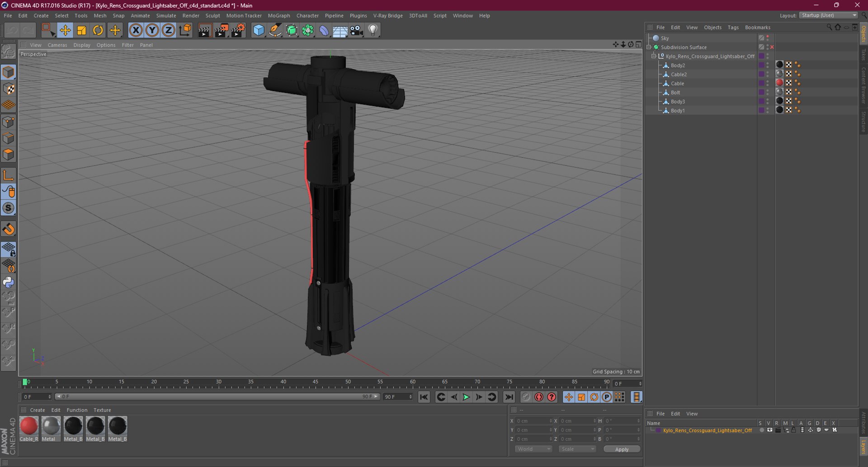Toggle Z axis lock
The image size is (868, 467).
point(169,30)
